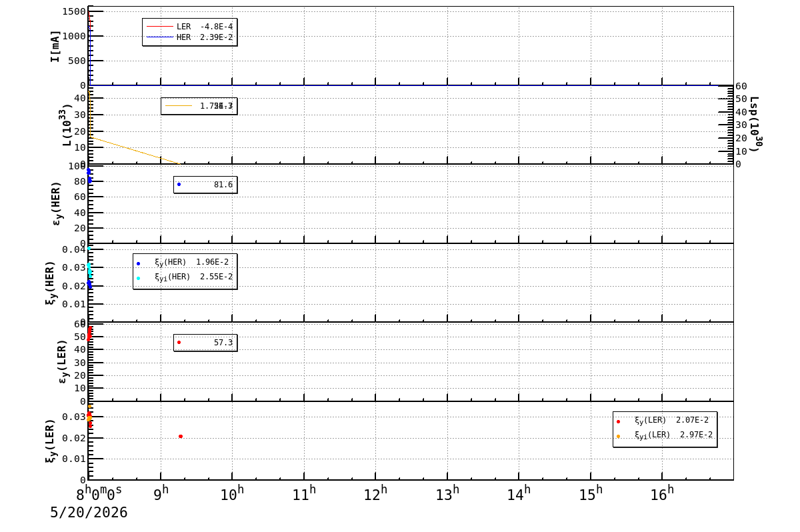Click the 9h time axis label
The image size is (800, 532).
point(161,494)
